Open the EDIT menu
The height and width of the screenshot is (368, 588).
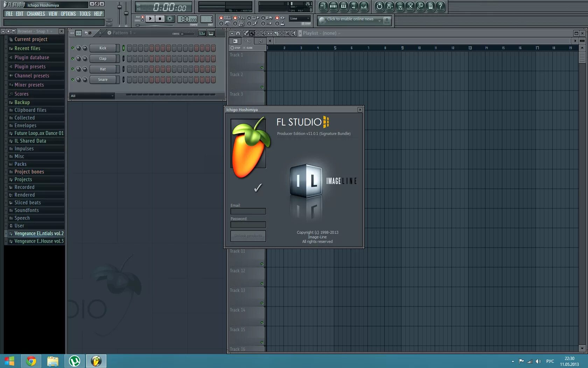(x=20, y=14)
